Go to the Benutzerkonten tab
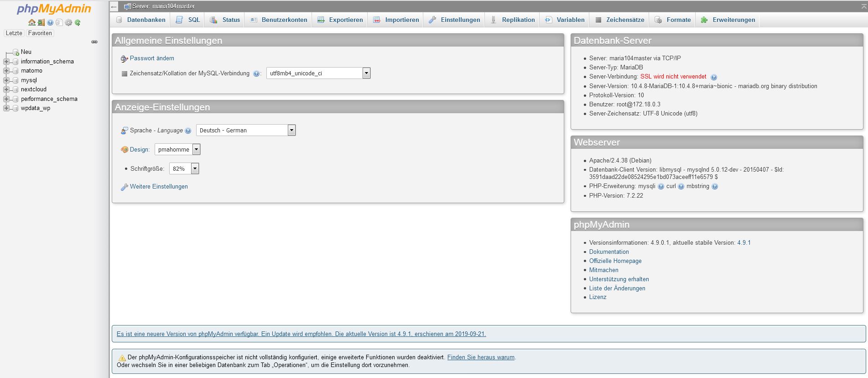 click(x=279, y=20)
